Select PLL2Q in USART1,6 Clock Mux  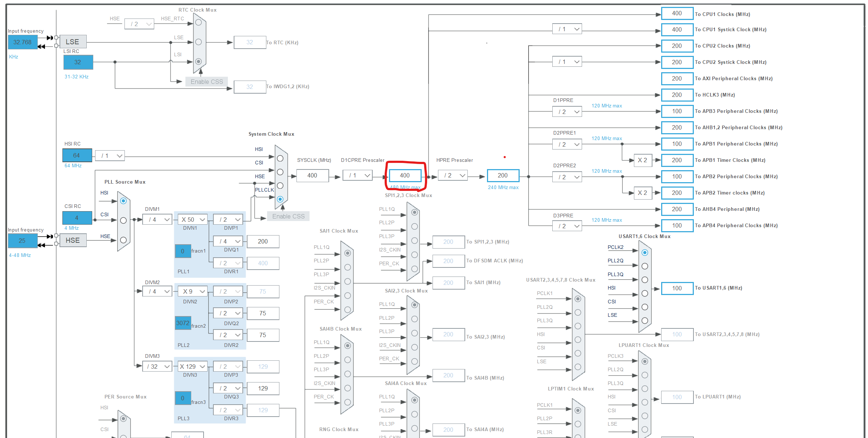645,266
